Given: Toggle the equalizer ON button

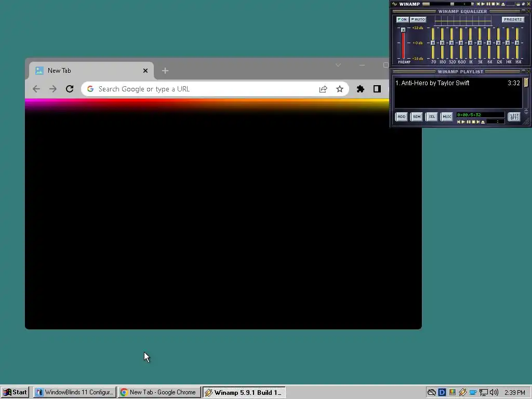Looking at the screenshot, I should (403, 20).
